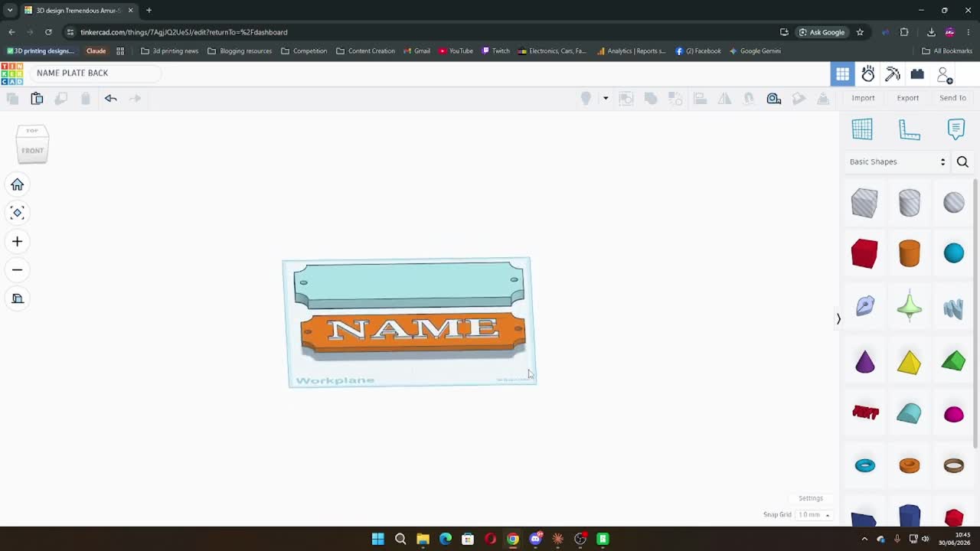Open the Snap Grid value dropdown
Screen dimensions: 980x551
click(x=815, y=515)
